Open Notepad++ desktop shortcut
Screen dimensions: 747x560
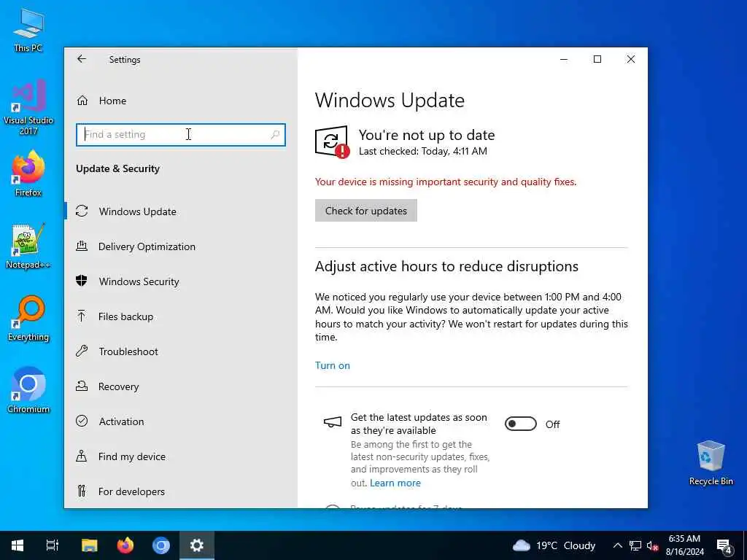[x=28, y=246]
